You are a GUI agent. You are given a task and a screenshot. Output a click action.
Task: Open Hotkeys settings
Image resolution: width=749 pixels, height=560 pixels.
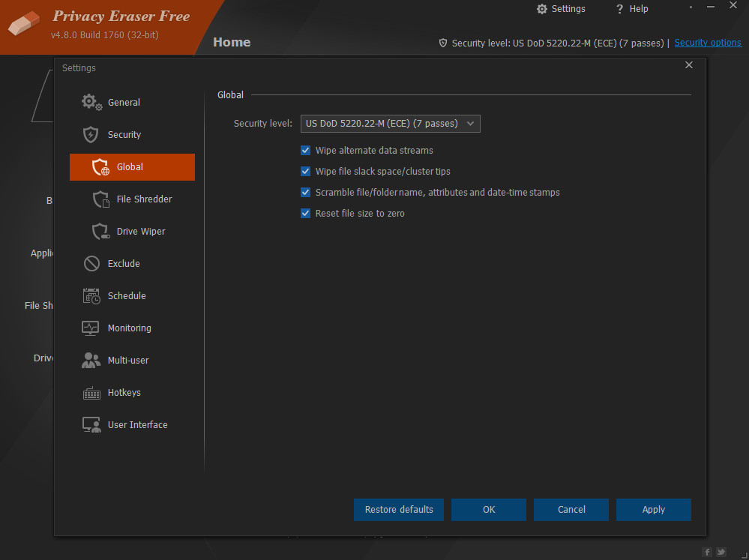click(x=132, y=393)
